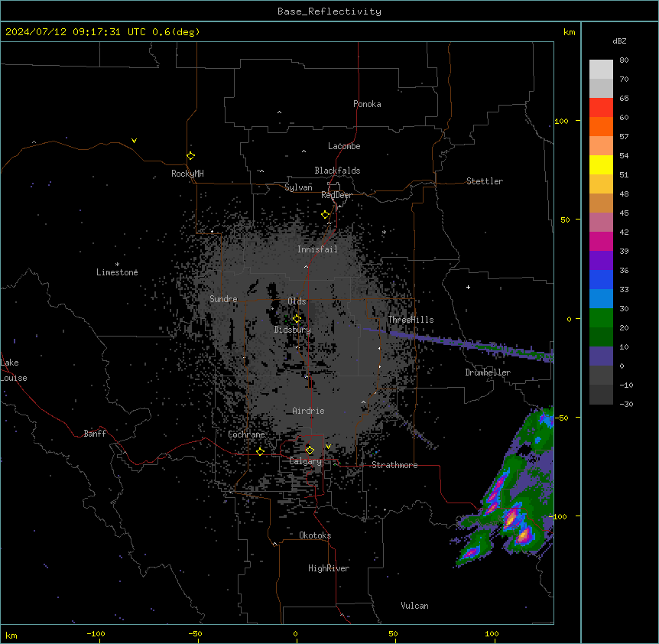
Task: Click the 20 dBZ green legend swatch
Action: click(x=601, y=318)
